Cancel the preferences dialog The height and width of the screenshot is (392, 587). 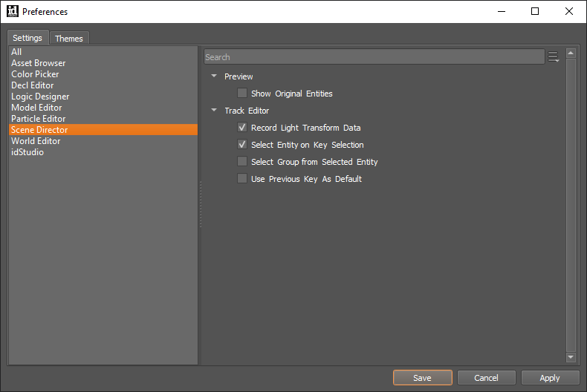click(486, 378)
